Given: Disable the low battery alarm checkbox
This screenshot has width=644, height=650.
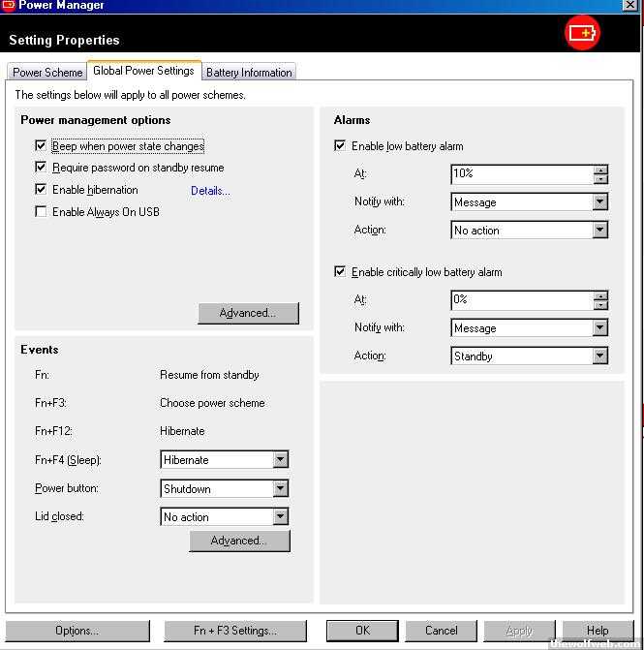Looking at the screenshot, I should pyautogui.click(x=340, y=146).
